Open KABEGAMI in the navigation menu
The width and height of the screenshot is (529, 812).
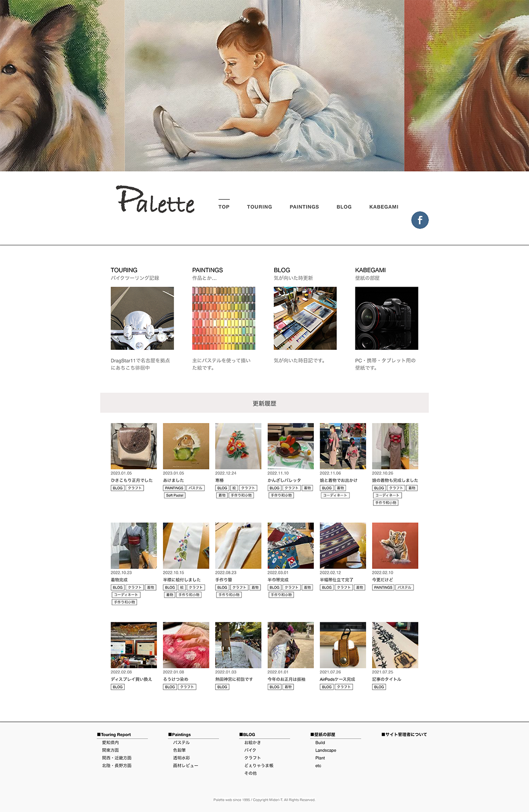[384, 207]
